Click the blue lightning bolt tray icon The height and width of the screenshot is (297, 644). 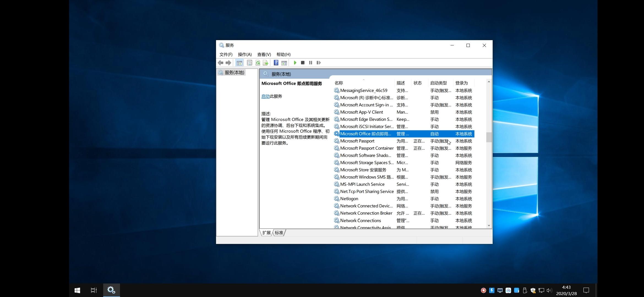click(x=492, y=290)
